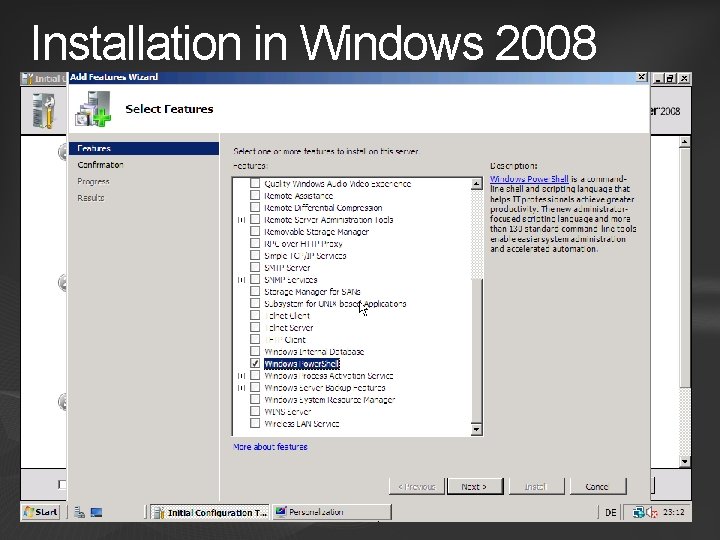Click the Next button
Screen dimensions: 720x540
475,486
